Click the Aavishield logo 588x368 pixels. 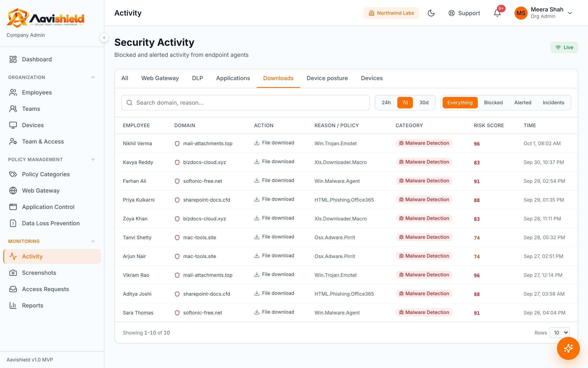[x=46, y=18]
